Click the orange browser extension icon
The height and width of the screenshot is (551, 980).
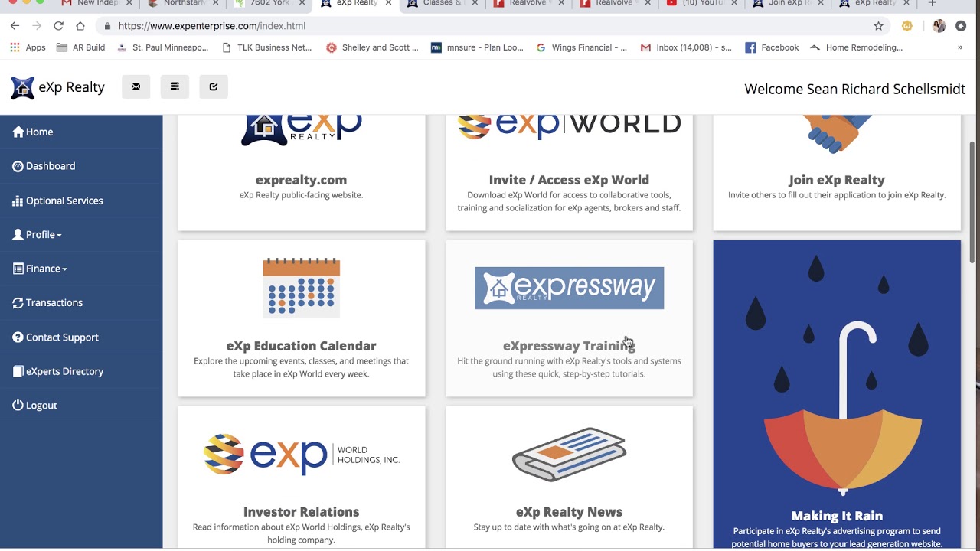coord(907,26)
